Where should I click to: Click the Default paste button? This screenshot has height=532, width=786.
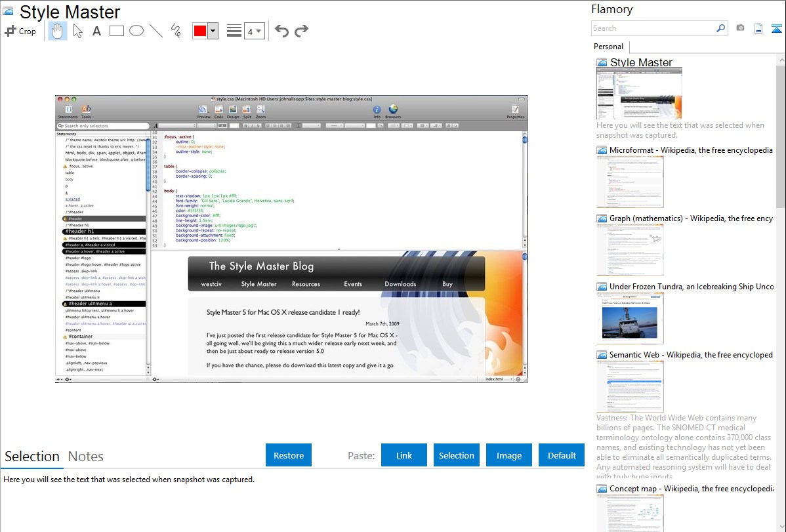(562, 455)
